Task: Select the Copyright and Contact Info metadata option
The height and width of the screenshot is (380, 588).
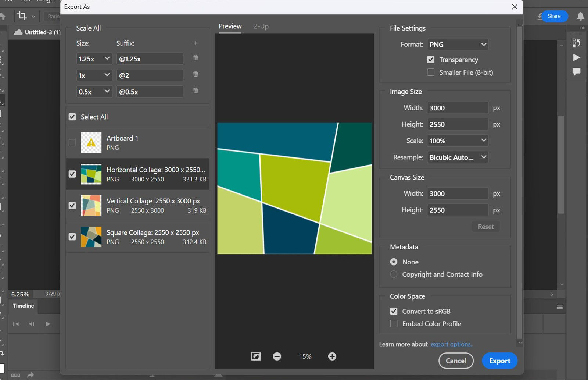Action: point(393,274)
